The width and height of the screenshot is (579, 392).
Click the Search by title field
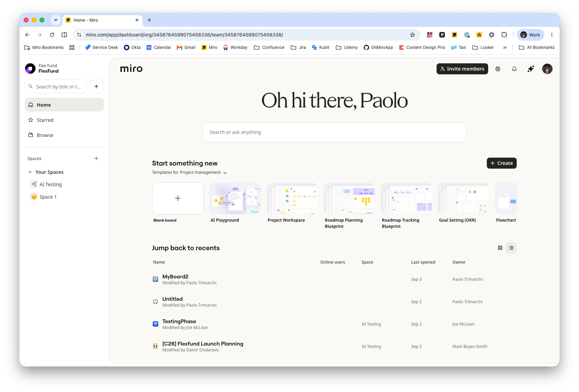[x=56, y=86]
